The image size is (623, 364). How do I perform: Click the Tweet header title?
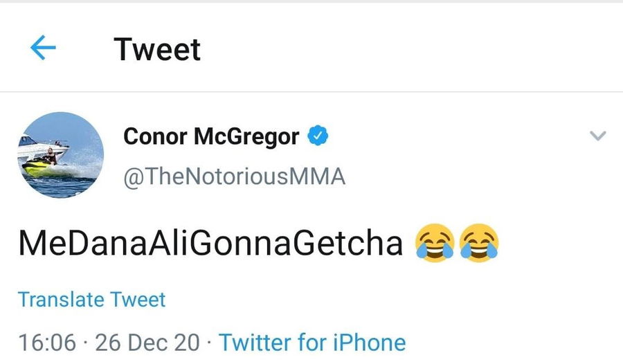[x=157, y=49]
